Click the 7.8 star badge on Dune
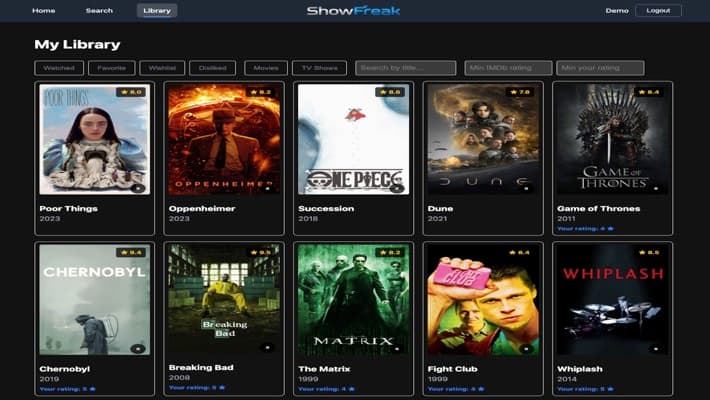The image size is (710, 400). (x=519, y=92)
